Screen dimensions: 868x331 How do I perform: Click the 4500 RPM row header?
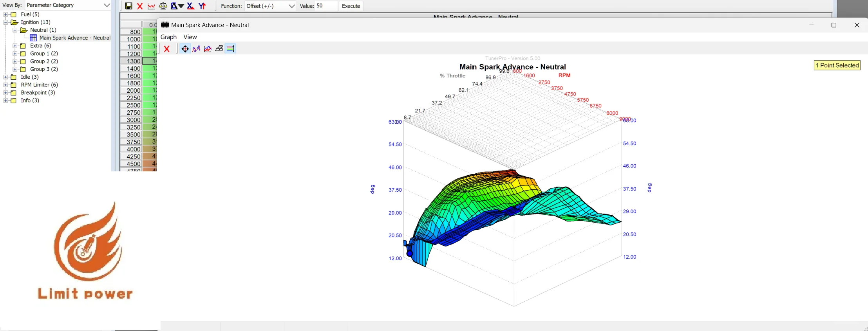coord(131,164)
